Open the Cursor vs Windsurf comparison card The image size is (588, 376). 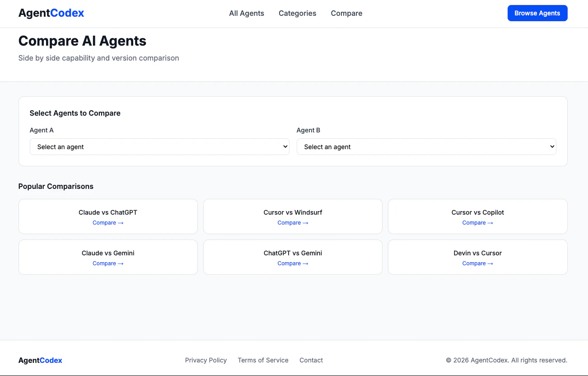tap(293, 216)
